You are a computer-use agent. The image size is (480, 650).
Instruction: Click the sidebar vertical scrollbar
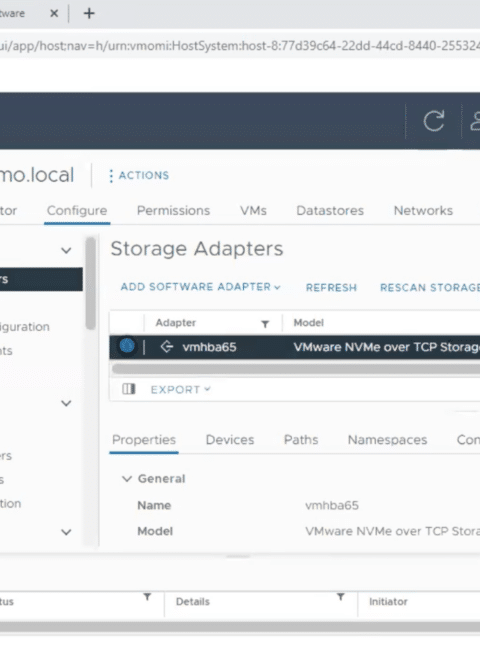(91, 284)
